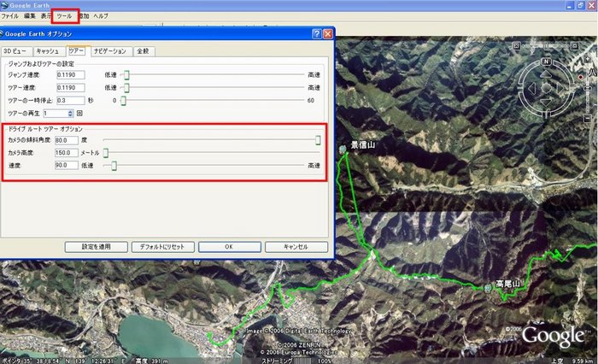The width and height of the screenshot is (598, 364).
Task: Select the ツアー tab
Action: [78, 50]
